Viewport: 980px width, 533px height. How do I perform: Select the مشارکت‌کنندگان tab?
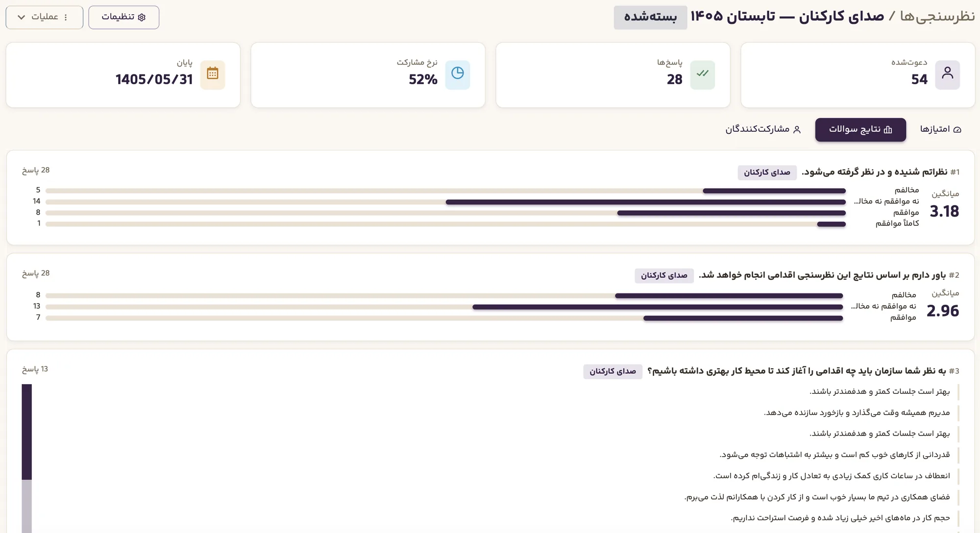click(x=763, y=129)
